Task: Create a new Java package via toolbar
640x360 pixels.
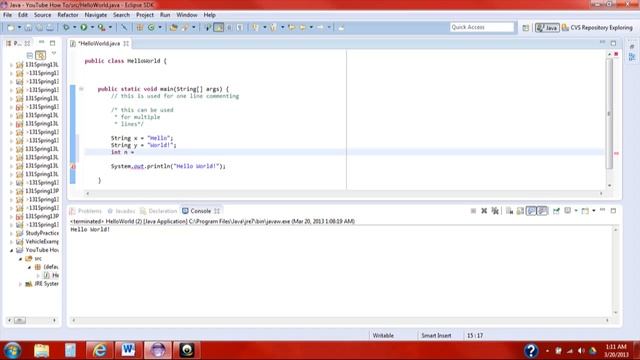Action: pyautogui.click(x=140, y=27)
